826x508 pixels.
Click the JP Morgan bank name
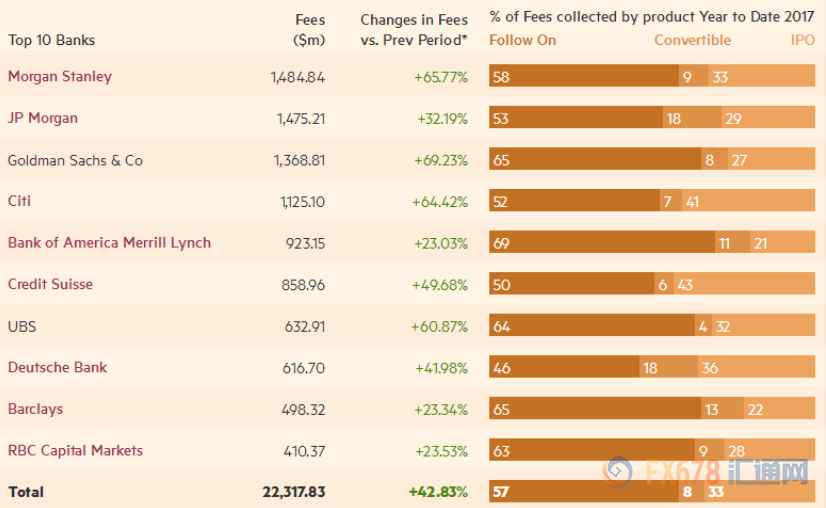click(x=43, y=118)
